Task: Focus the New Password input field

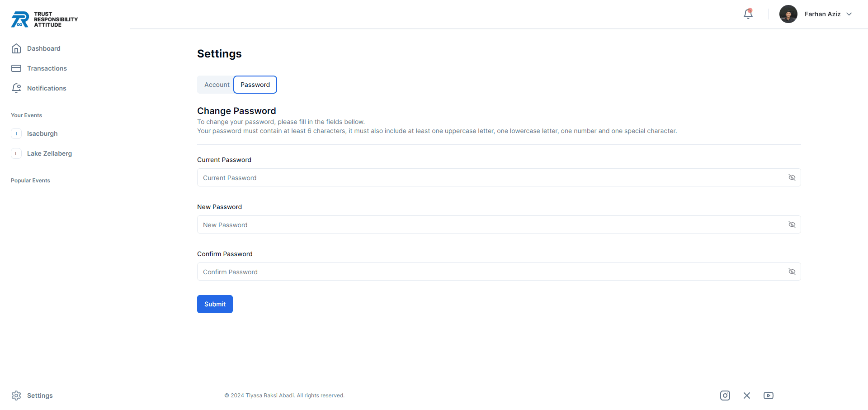Action: tap(407, 224)
